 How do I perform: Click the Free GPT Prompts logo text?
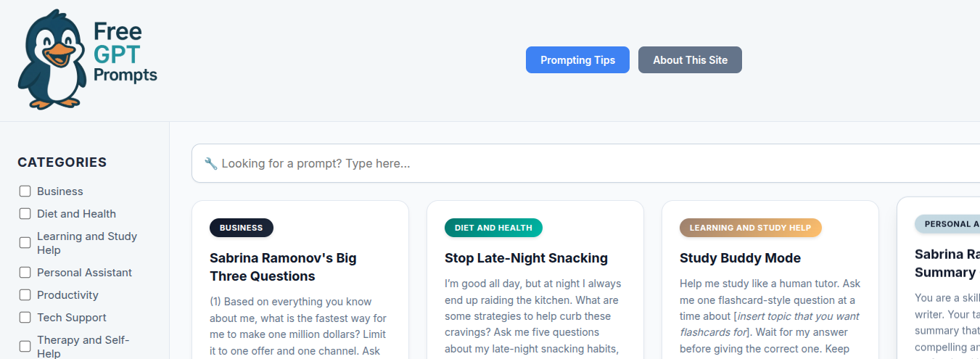(125, 53)
